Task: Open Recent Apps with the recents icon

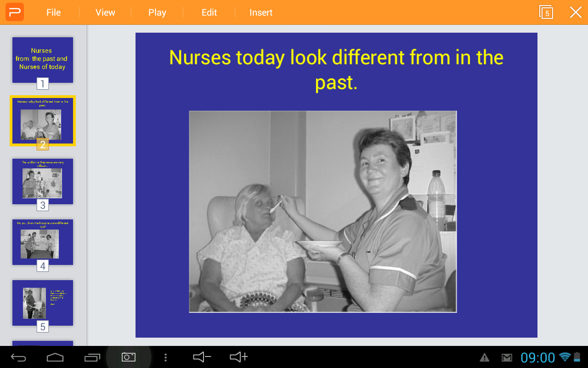Action: click(92, 357)
